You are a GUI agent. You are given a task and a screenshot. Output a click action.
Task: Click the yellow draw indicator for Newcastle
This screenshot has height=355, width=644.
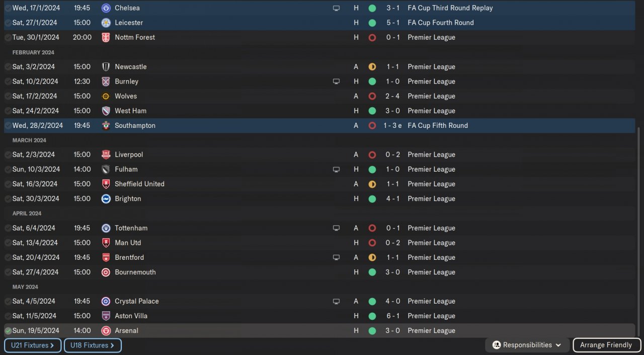[372, 67]
